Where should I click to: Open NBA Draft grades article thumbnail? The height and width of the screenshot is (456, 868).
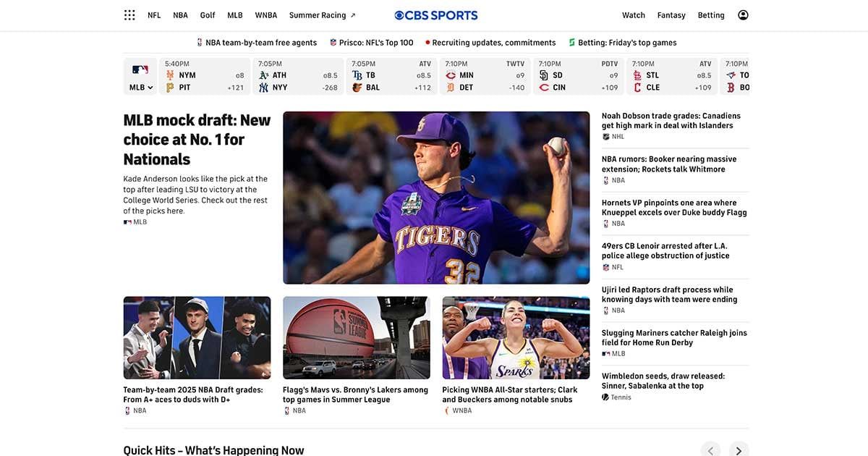[x=197, y=338]
